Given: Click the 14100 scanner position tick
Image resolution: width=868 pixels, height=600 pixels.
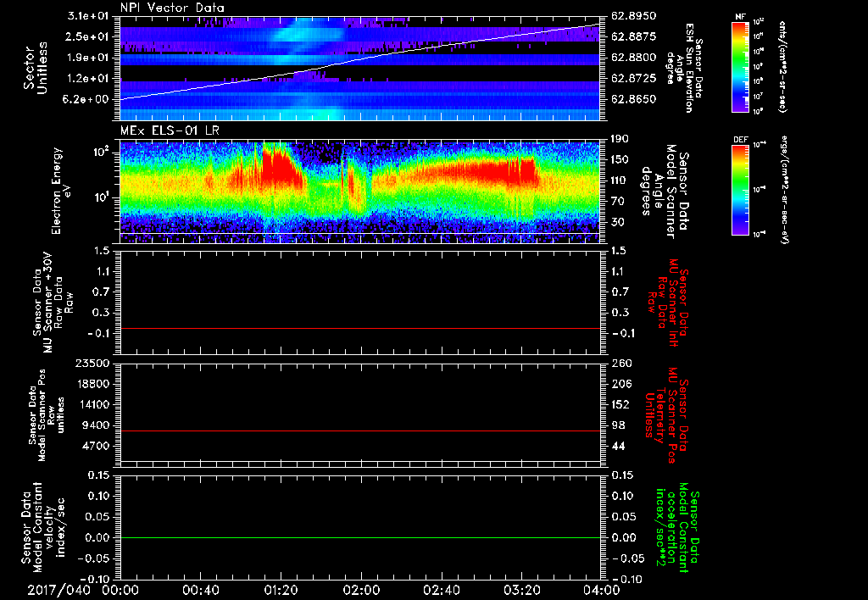Looking at the screenshot, I should pyautogui.click(x=92, y=404).
